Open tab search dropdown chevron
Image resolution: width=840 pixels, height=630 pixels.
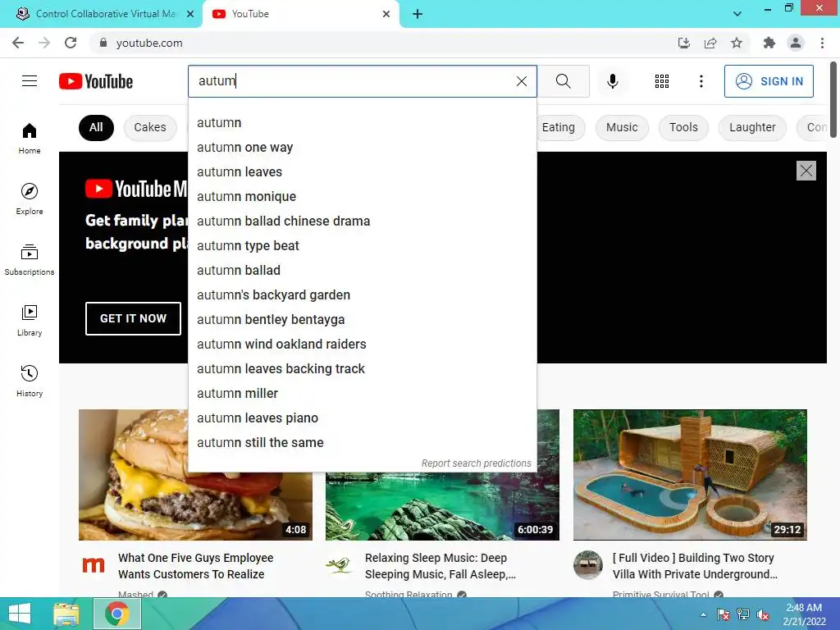(x=737, y=14)
